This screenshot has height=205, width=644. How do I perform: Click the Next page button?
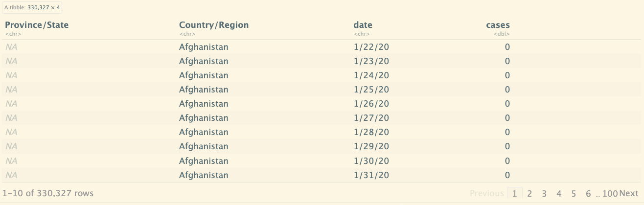point(629,193)
